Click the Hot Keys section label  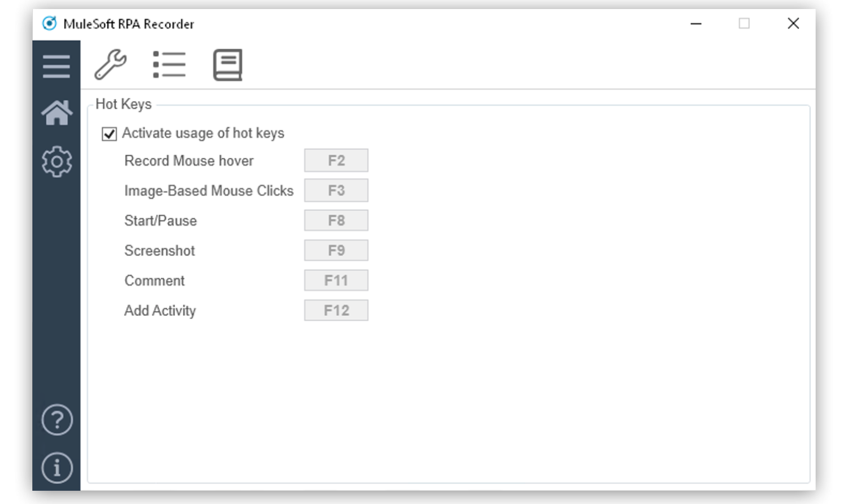click(124, 104)
